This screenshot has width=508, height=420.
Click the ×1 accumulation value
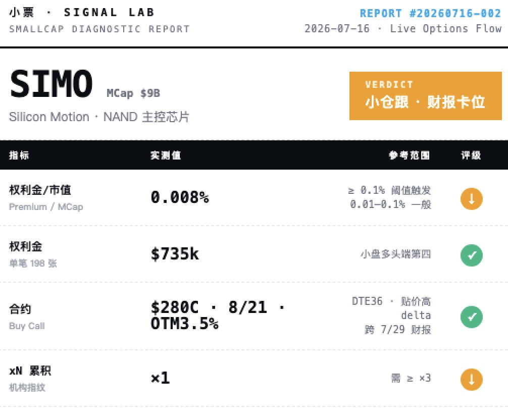pyautogui.click(x=161, y=378)
